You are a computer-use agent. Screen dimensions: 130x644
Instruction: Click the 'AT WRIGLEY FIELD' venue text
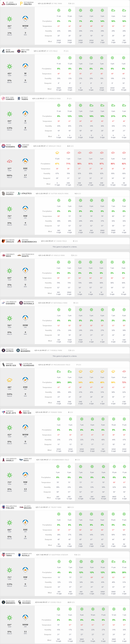(54, 146)
